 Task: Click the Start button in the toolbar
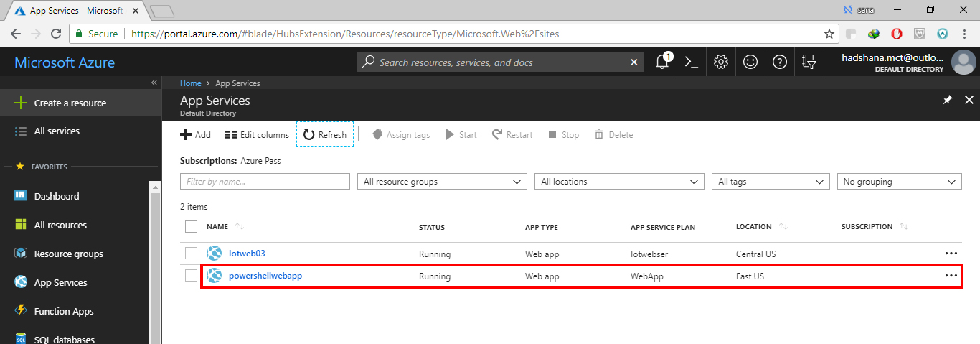click(x=461, y=134)
